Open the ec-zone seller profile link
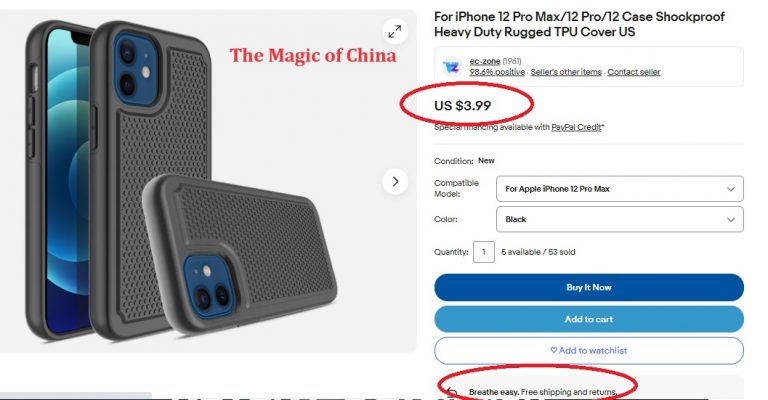The image size is (768, 400). 485,61
